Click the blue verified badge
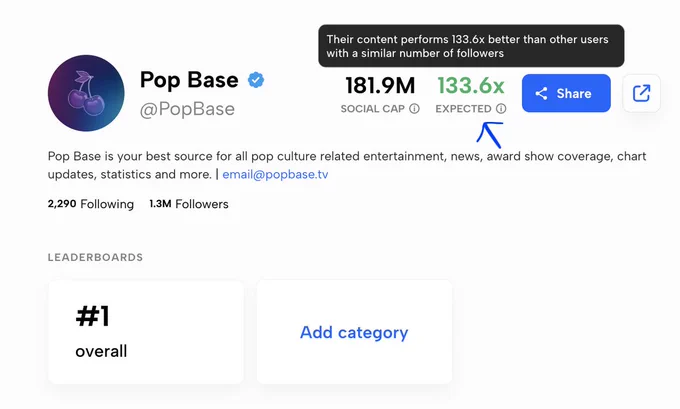 pos(256,80)
